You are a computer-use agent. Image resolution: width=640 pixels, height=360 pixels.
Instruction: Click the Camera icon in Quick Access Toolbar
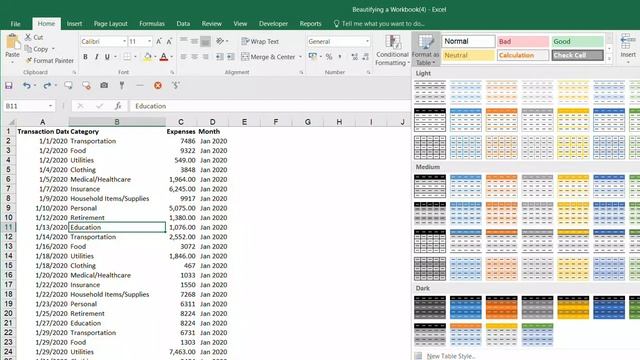coord(104,85)
